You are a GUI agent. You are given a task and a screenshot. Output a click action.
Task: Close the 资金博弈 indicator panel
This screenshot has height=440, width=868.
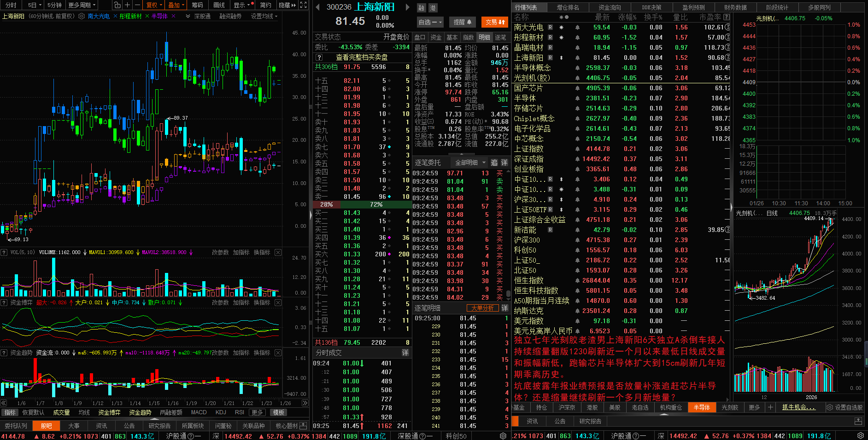click(x=278, y=302)
